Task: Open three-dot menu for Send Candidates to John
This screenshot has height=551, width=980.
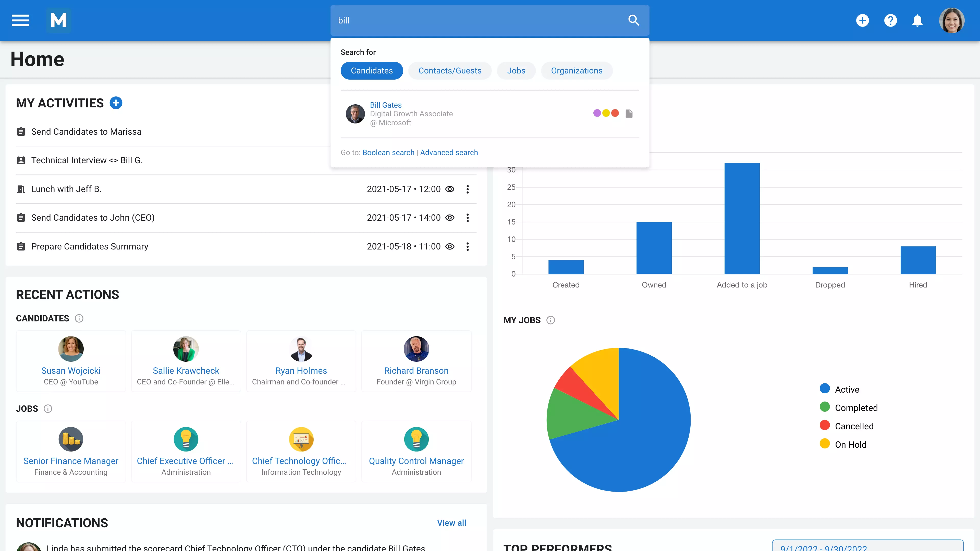Action: 468,218
